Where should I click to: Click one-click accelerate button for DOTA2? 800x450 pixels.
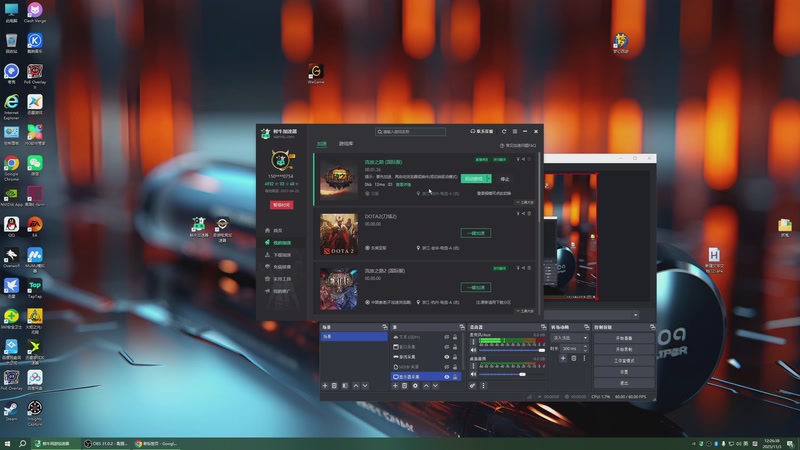tap(476, 233)
